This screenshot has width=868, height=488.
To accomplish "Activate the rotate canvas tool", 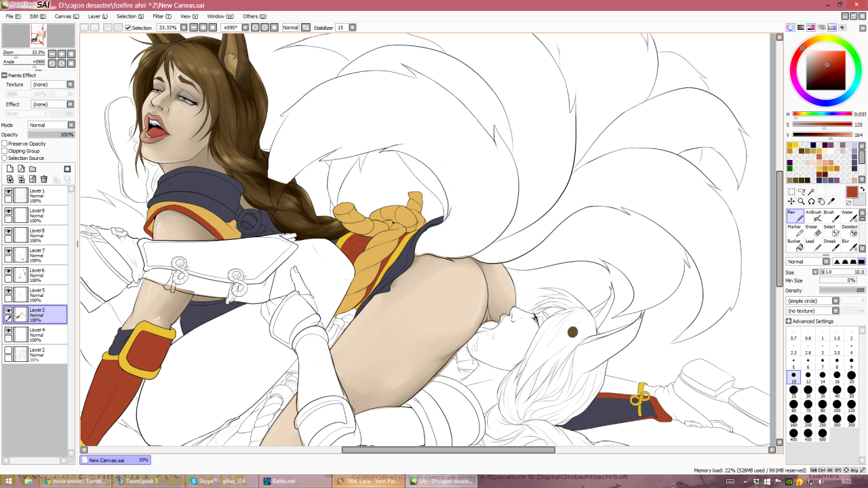I will pos(811,201).
